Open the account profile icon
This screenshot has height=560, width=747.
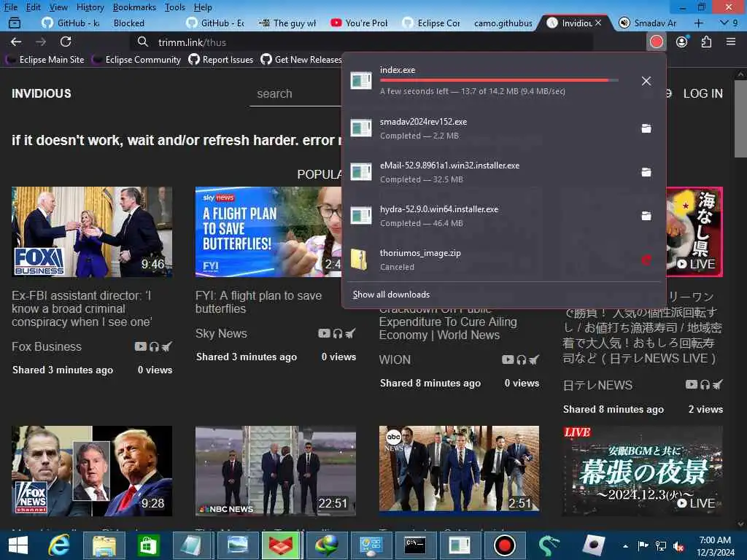click(682, 42)
